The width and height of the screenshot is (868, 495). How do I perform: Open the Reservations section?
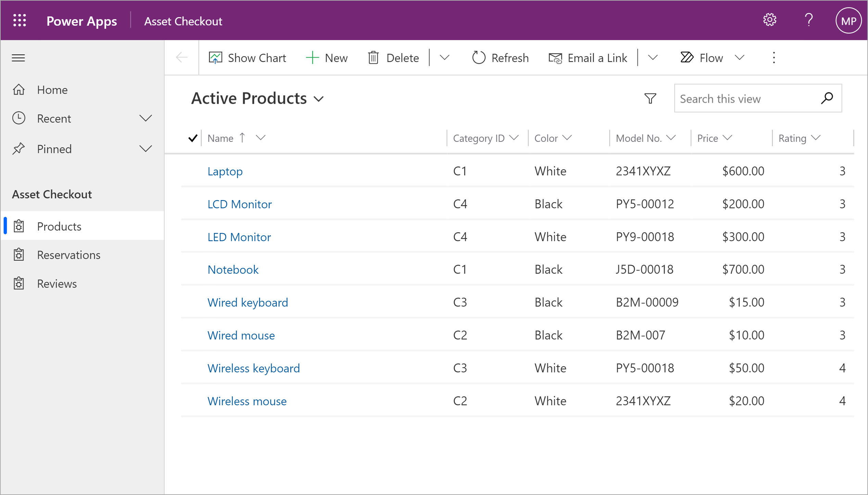[68, 255]
